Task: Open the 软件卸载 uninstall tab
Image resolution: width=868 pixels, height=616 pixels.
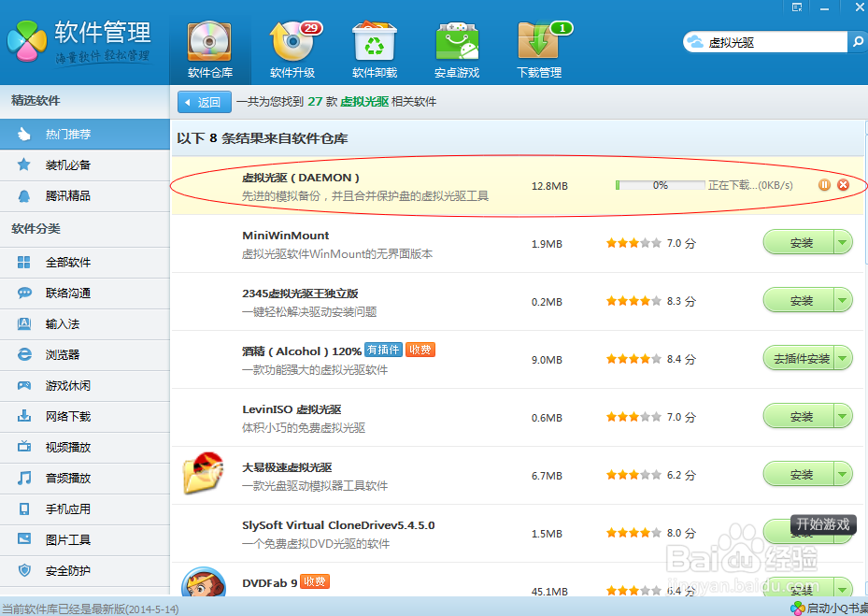Action: point(375,49)
